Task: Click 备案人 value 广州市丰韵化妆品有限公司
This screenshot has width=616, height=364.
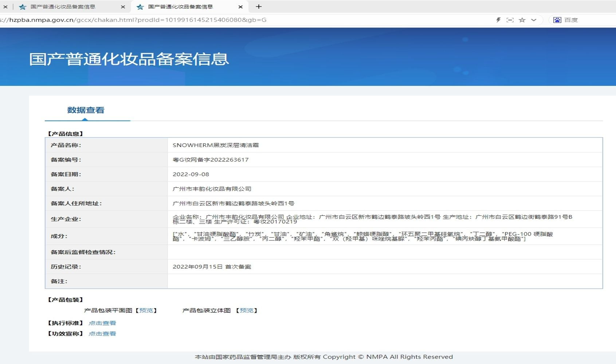Action: 212,189
